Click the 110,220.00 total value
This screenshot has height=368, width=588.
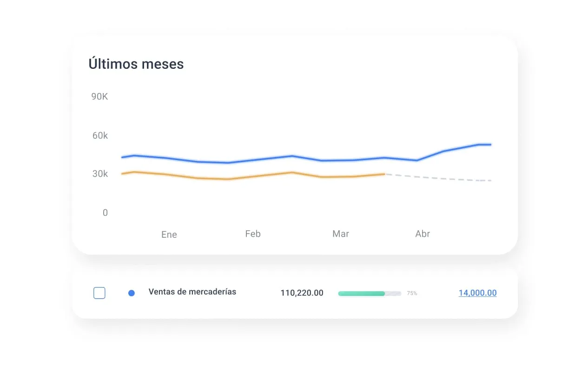(x=302, y=293)
